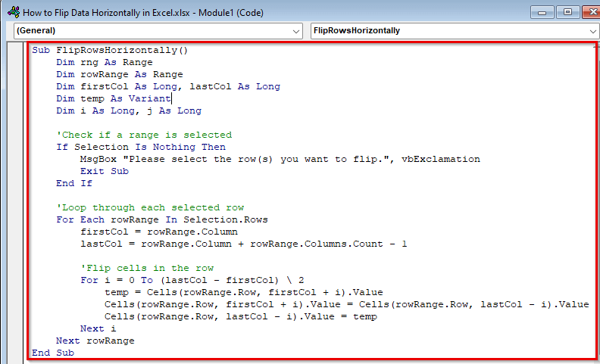Viewport: 600px width, 364px height.
Task: Click the 'temp = Cells(rowRange.Row, firstCol + i).Value' line
Action: coord(244,293)
